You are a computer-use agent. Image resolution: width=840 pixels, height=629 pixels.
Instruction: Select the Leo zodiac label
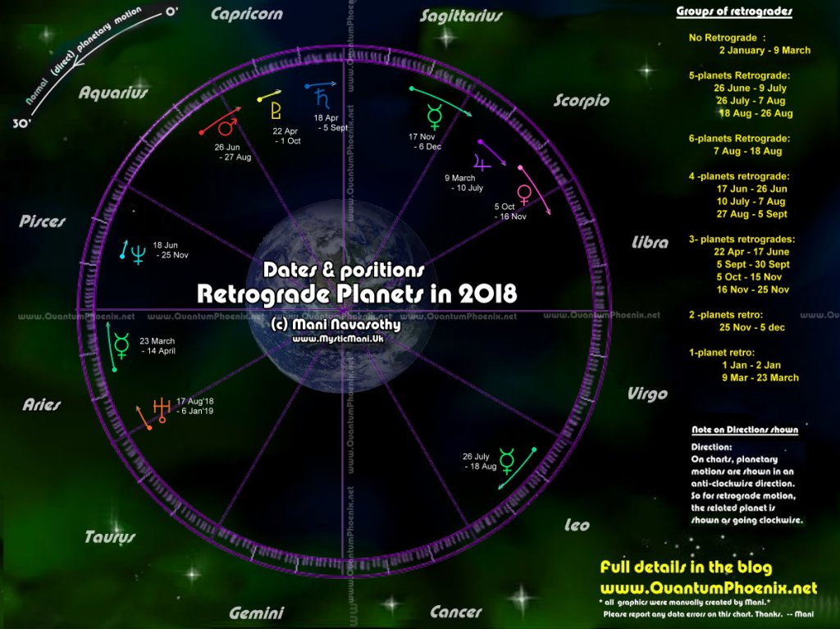click(x=577, y=523)
